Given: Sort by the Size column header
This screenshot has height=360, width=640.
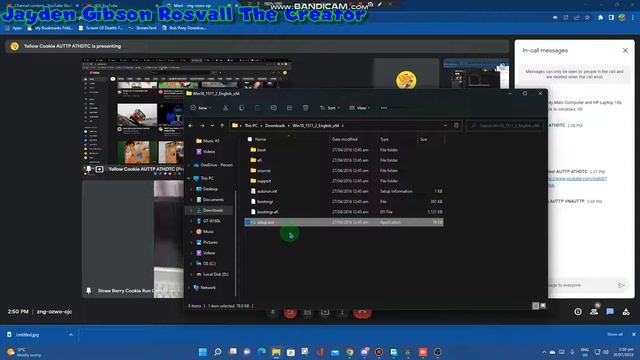Looking at the screenshot, I should [424, 139].
